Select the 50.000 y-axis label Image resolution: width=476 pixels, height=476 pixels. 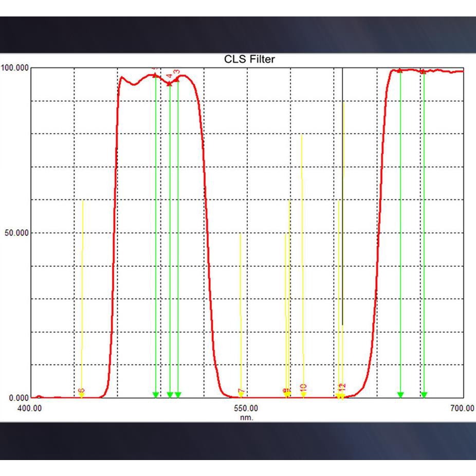coord(15,233)
